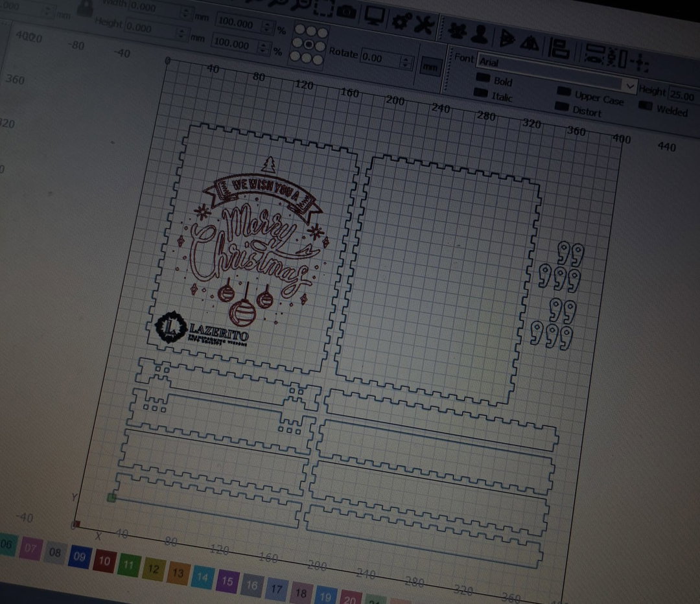Toggle the Bold text switch

(x=483, y=77)
